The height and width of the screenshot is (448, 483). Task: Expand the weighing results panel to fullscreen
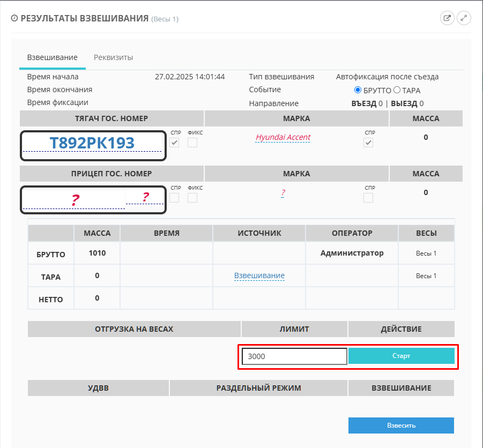click(464, 18)
